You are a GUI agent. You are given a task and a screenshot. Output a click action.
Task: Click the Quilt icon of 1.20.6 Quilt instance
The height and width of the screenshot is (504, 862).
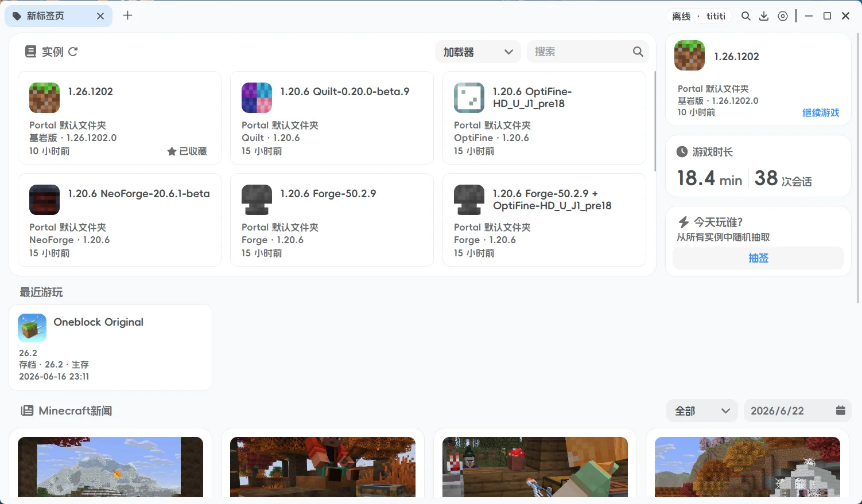(257, 97)
